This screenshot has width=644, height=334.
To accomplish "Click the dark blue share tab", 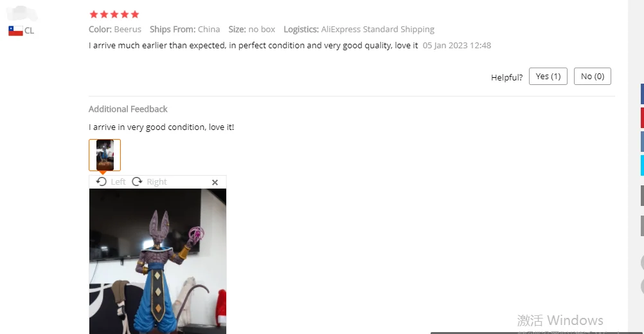I will pos(642,94).
